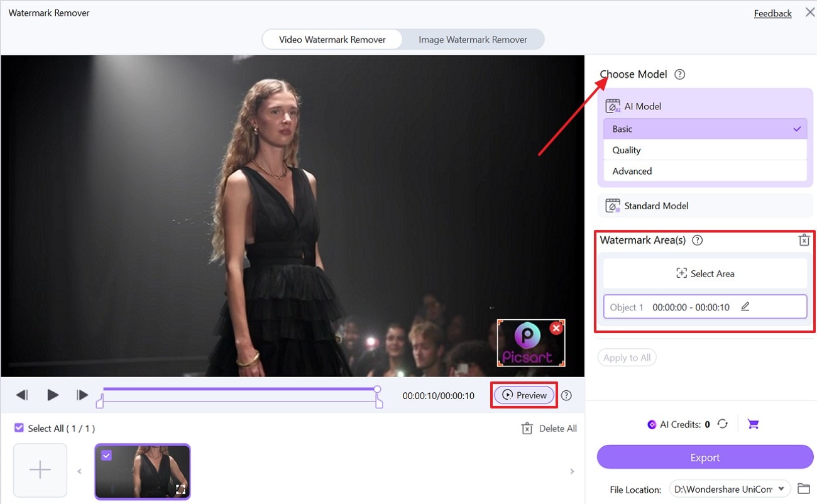Click the Export button

pyautogui.click(x=705, y=457)
